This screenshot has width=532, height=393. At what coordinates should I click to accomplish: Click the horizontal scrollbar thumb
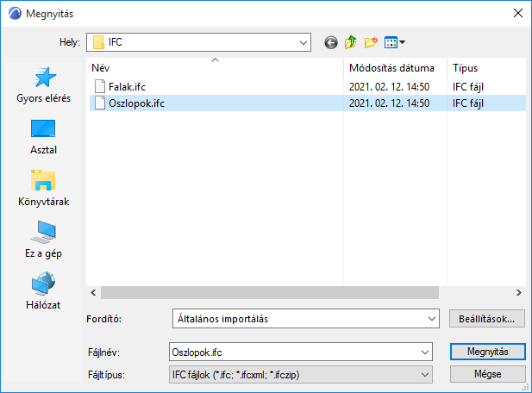tap(270, 292)
